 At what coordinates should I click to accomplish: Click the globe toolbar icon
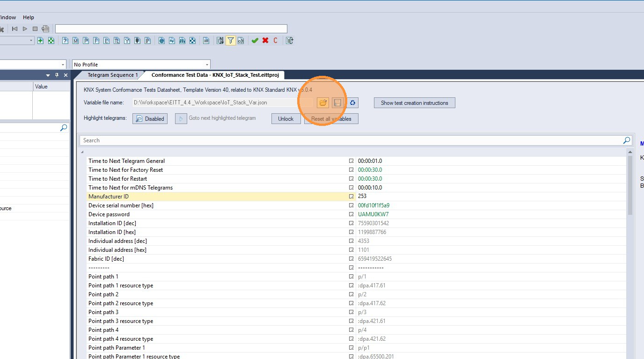[x=161, y=41]
